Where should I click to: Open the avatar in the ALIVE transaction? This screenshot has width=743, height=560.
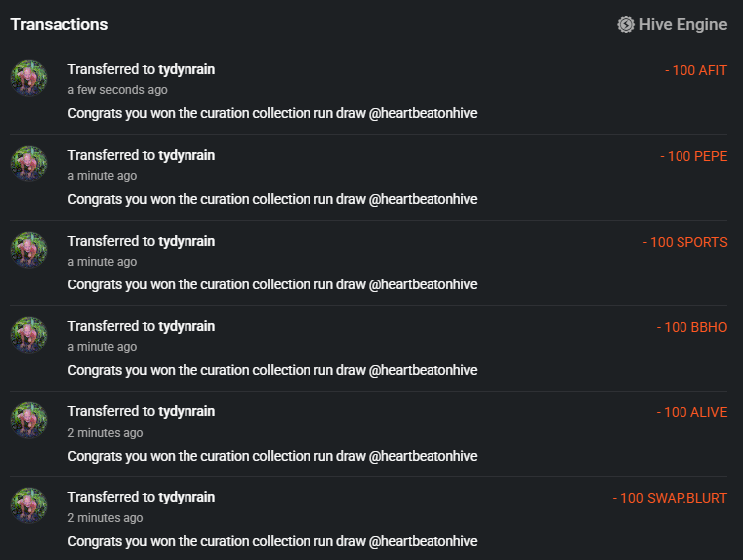[x=29, y=420]
